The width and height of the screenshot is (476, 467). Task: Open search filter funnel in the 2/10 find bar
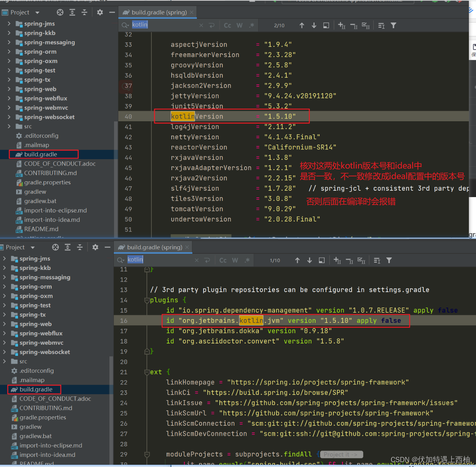393,25
